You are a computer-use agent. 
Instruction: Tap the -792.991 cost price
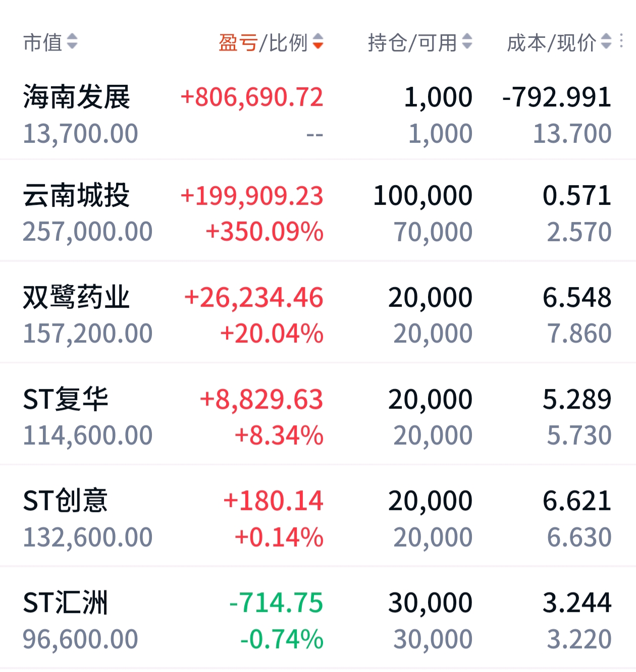(557, 97)
